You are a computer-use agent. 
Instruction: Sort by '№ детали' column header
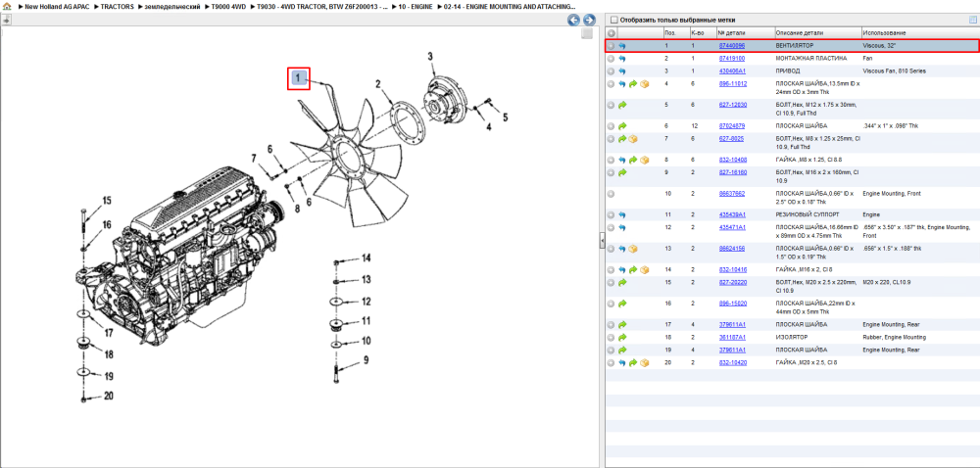click(745, 33)
